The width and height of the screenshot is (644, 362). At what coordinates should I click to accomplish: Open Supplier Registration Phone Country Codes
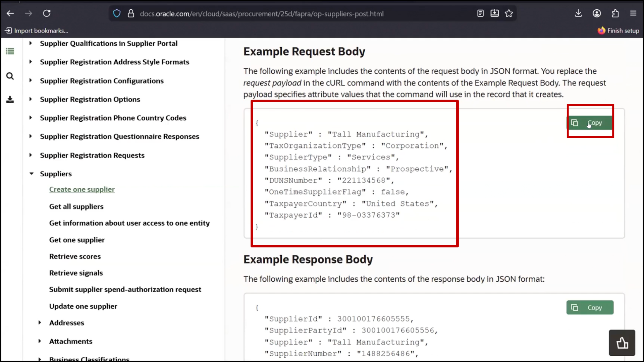113,118
